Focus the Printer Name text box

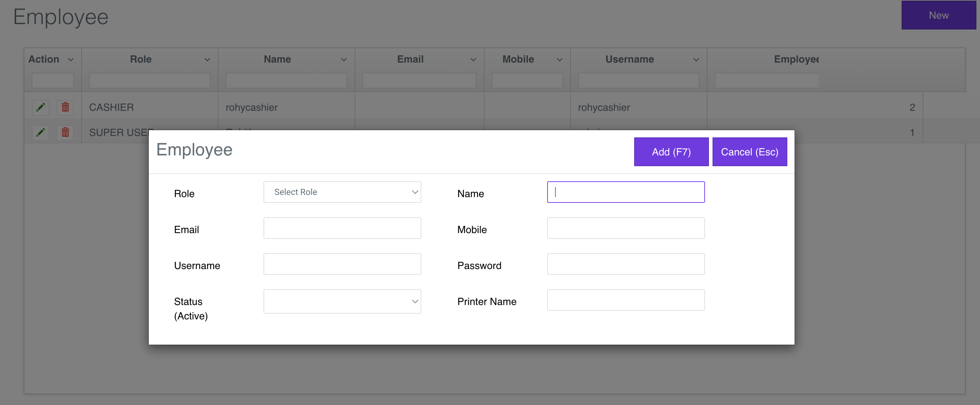[626, 300]
